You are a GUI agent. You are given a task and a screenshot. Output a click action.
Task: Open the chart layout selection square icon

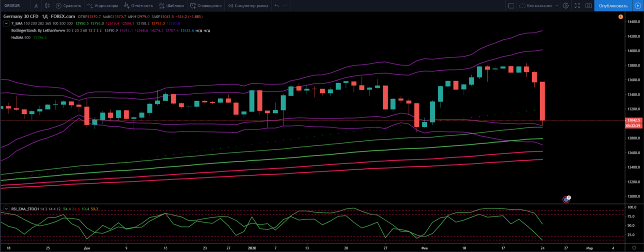tap(511, 5)
